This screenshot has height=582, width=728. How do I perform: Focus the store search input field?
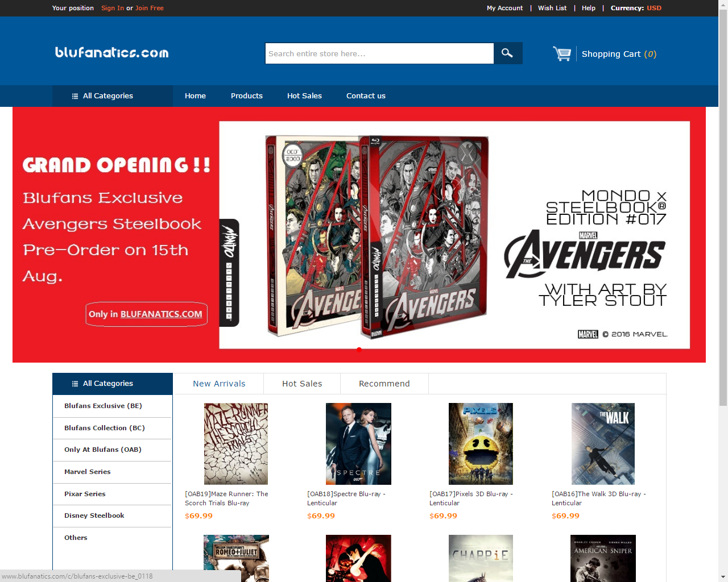click(379, 53)
